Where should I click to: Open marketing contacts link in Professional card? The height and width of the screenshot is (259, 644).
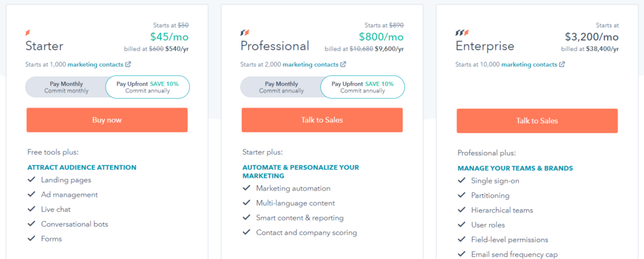(x=311, y=65)
